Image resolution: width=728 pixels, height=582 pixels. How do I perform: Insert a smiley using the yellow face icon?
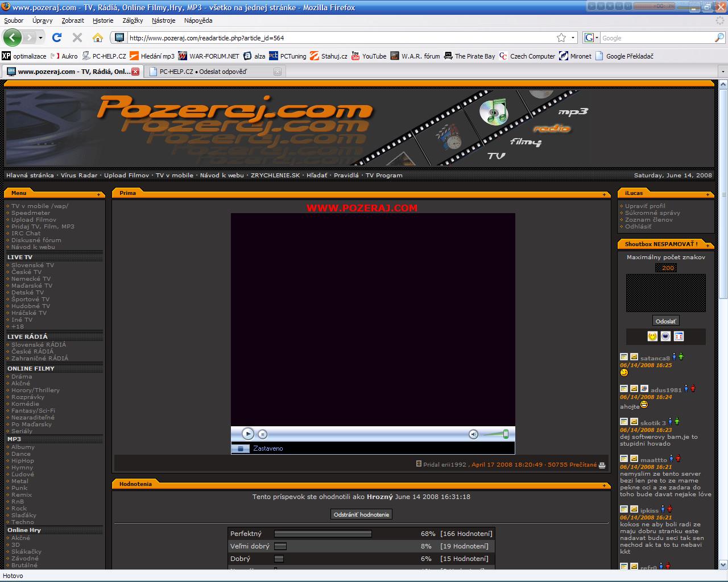pos(652,336)
